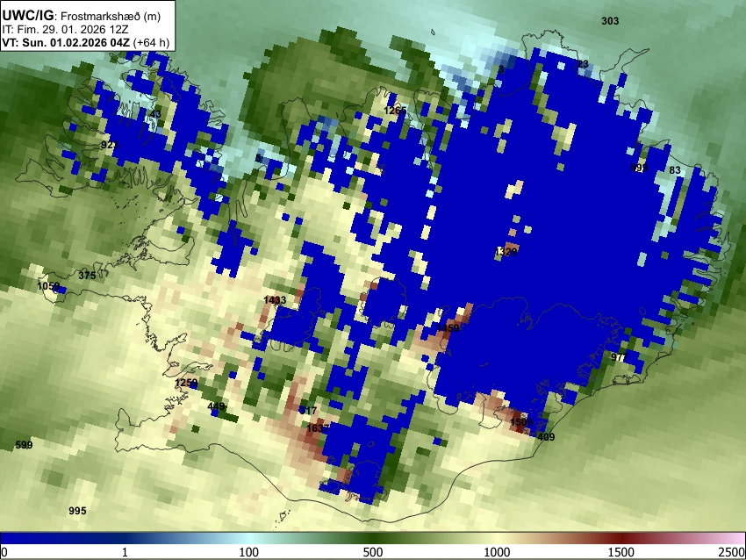
Task: Click the legend label 500
Action: coord(373,552)
